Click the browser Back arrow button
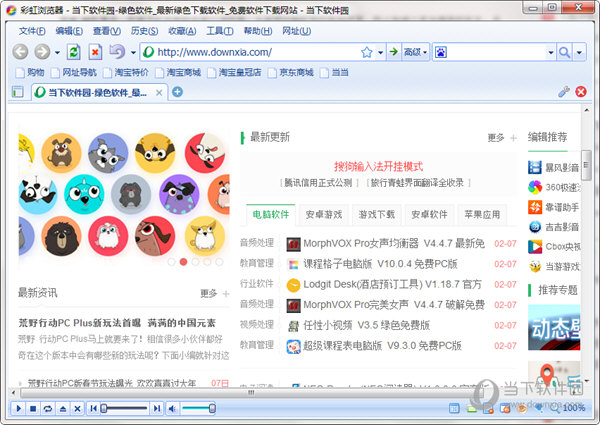The image size is (600, 425). pyautogui.click(x=20, y=52)
